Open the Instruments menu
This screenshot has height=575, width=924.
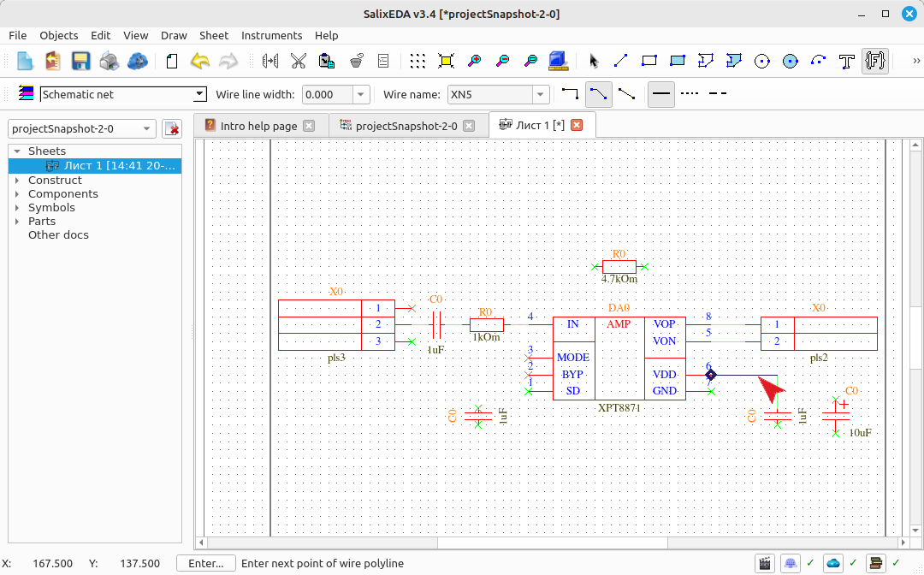coord(272,35)
